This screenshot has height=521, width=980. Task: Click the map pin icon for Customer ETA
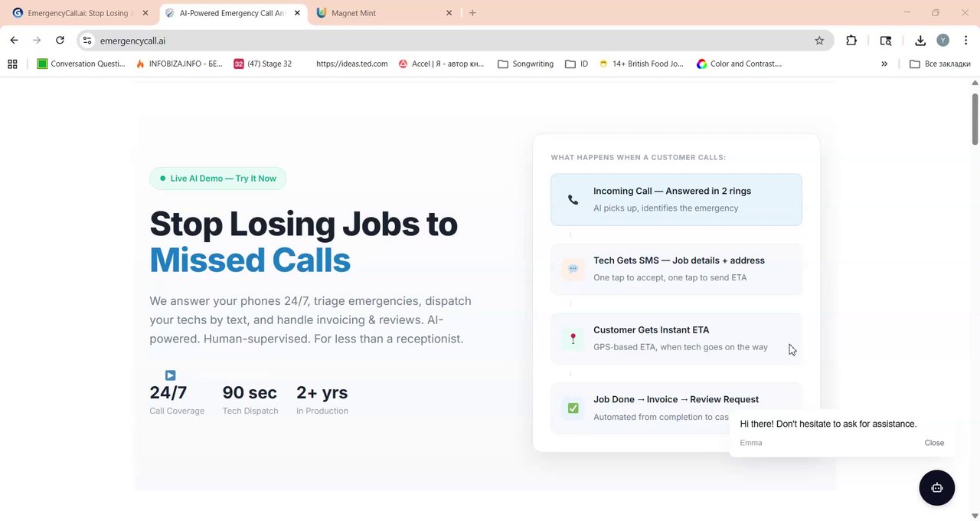573,339
